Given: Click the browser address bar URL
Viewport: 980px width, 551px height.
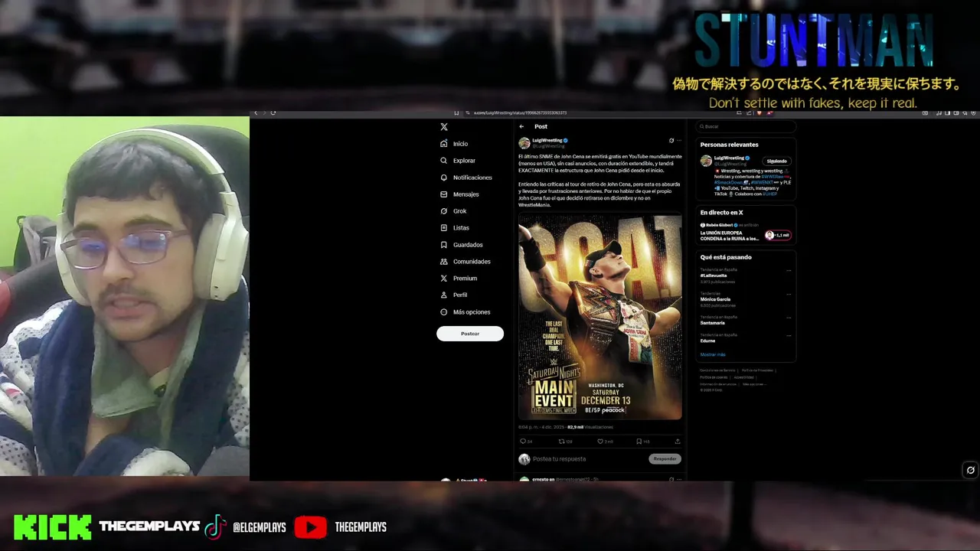Looking at the screenshot, I should [520, 113].
